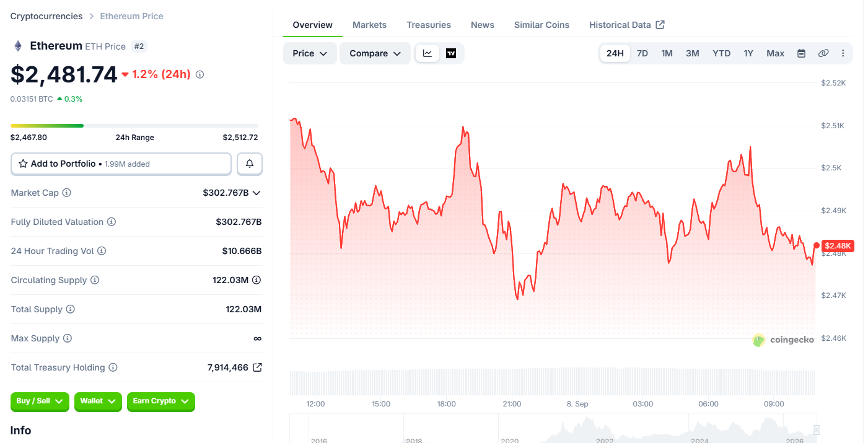This screenshot has width=868, height=443.
Task: Switch to the News tab
Action: [x=483, y=25]
